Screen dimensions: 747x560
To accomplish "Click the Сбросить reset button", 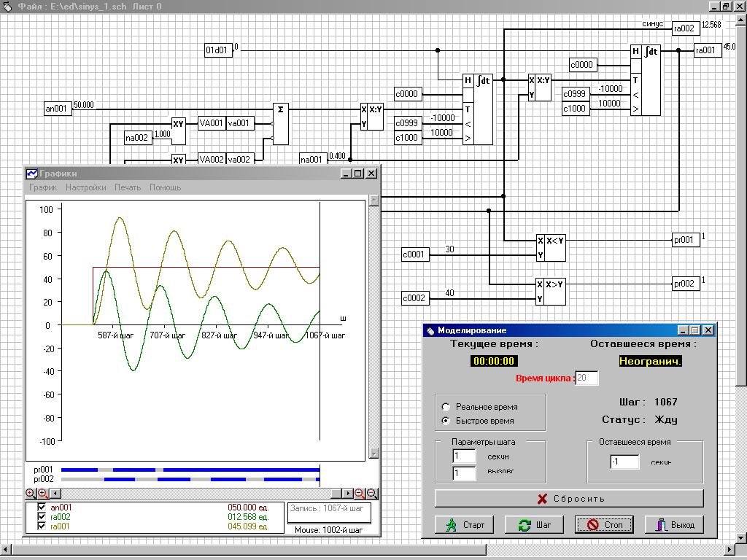I will click(569, 499).
